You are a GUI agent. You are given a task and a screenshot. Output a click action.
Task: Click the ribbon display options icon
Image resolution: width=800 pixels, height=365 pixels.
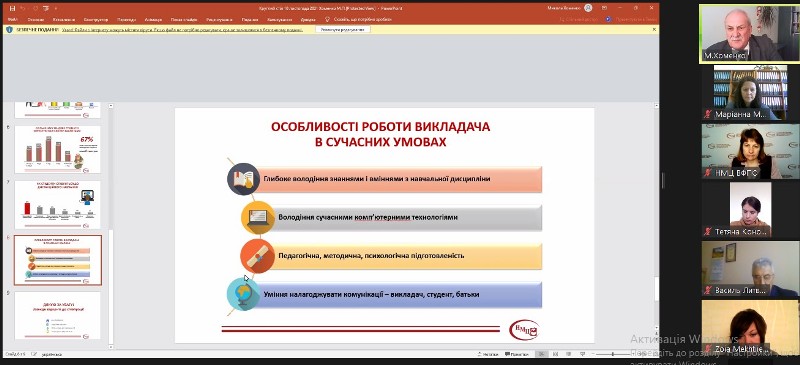coord(605,8)
